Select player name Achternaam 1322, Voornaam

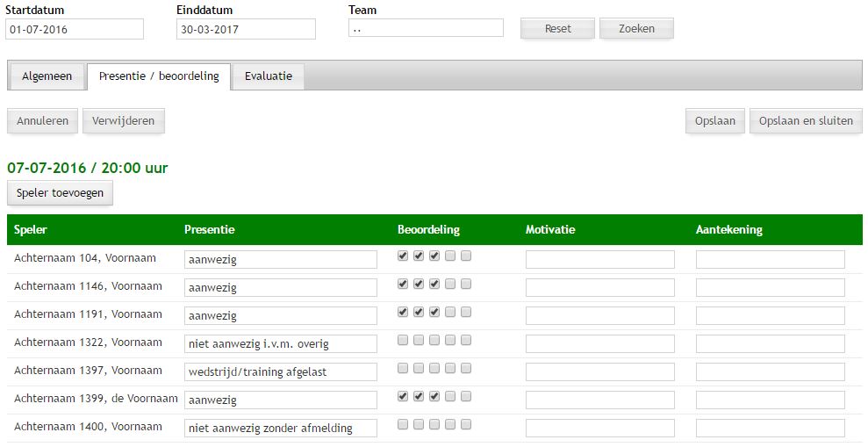pyautogui.click(x=88, y=342)
